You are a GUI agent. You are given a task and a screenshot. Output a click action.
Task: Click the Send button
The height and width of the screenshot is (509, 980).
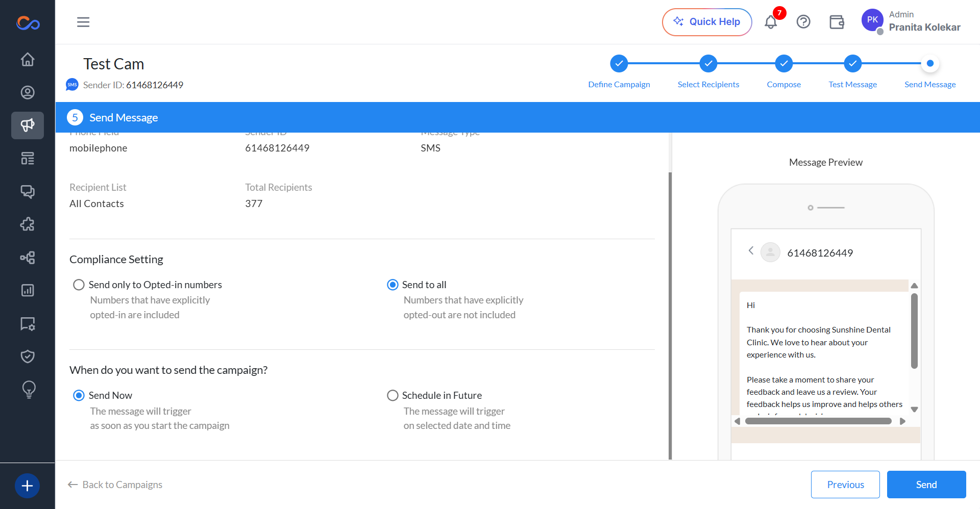[x=926, y=485]
